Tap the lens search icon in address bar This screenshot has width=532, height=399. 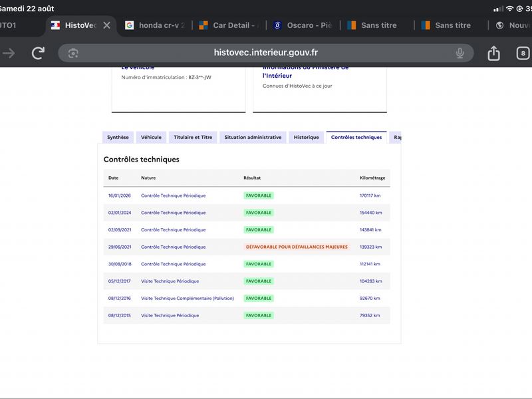[73, 53]
